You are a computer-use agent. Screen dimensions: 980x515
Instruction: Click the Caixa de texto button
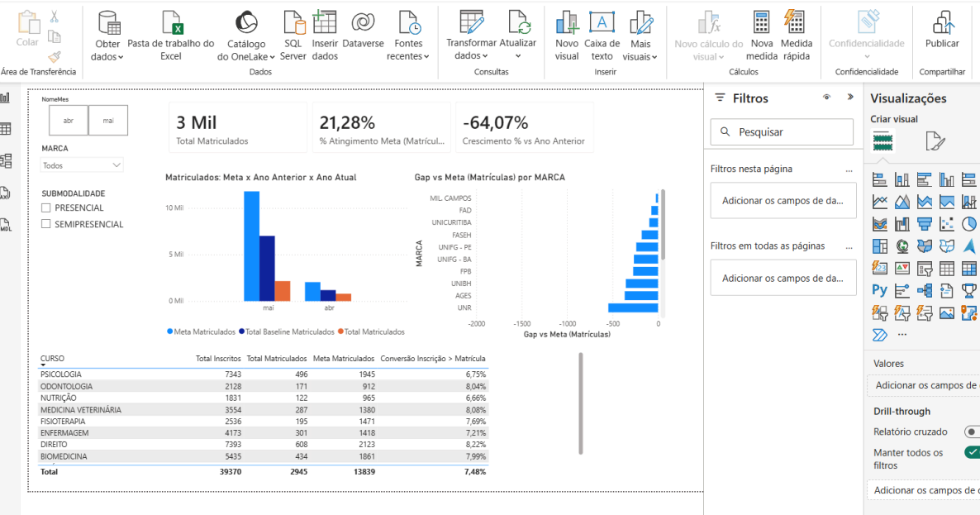pos(602,36)
